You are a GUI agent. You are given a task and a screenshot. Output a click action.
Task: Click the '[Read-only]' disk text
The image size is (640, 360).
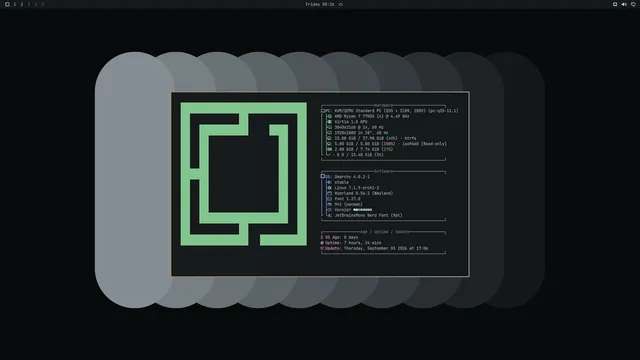[x=433, y=144]
